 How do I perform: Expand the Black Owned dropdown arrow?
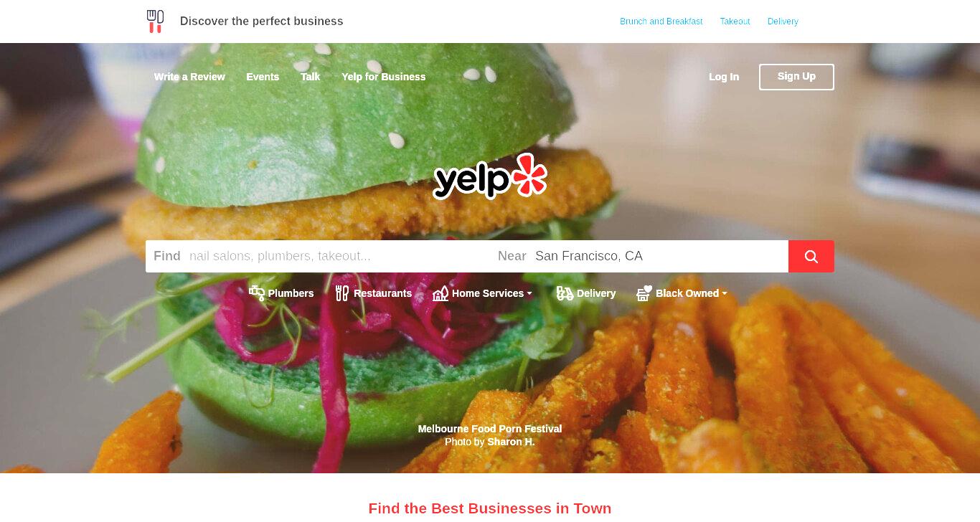[x=725, y=293]
